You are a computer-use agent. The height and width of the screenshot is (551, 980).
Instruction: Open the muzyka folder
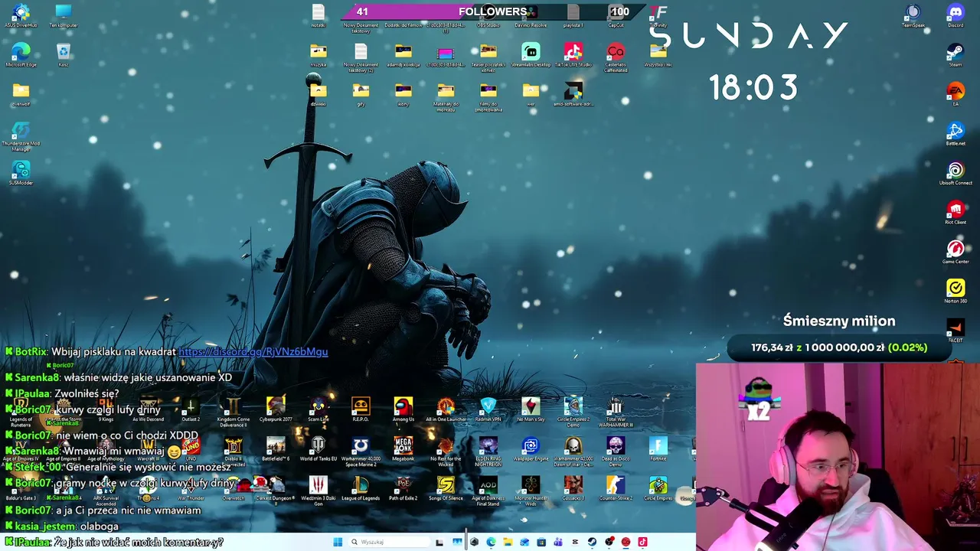[318, 54]
